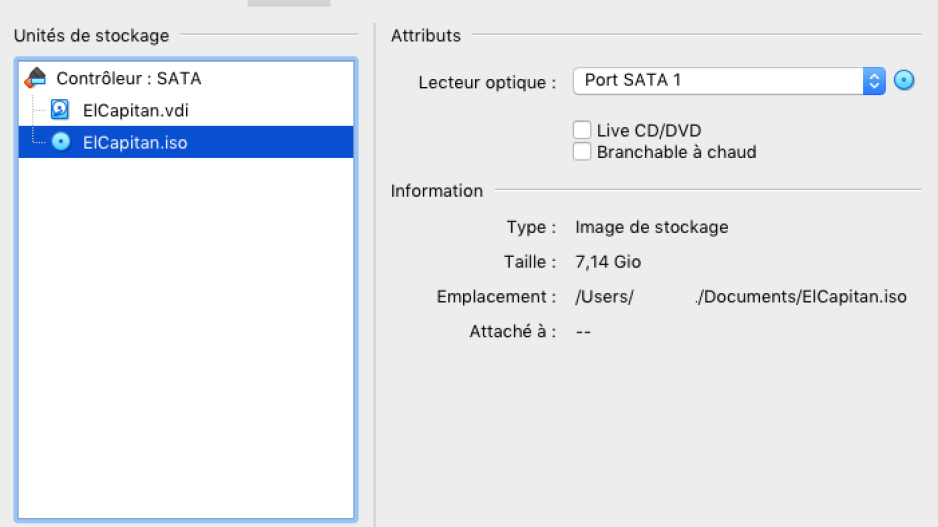Select the Contrôleur : SATA tree entry
938x527 pixels.
tap(128, 78)
